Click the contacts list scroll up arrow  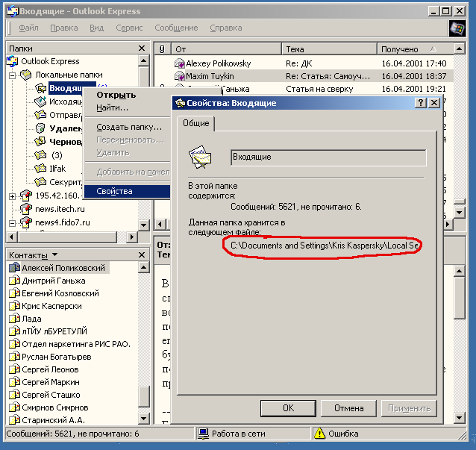coord(143,268)
